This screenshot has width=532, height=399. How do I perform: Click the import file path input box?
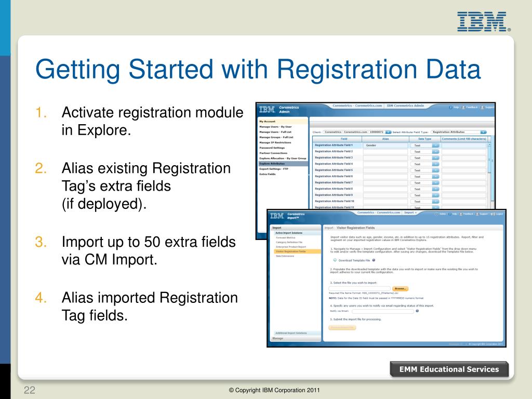click(x=360, y=289)
